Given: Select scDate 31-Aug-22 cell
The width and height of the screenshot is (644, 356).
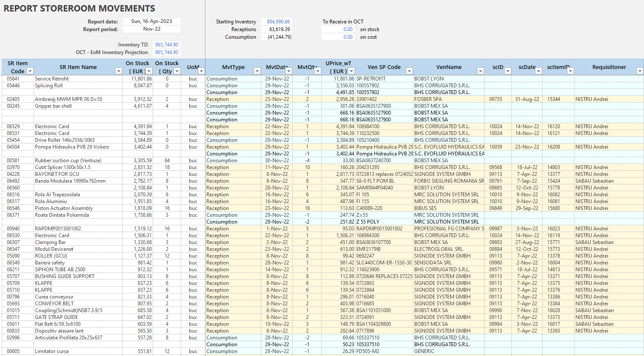Looking at the screenshot, I should point(527,99).
